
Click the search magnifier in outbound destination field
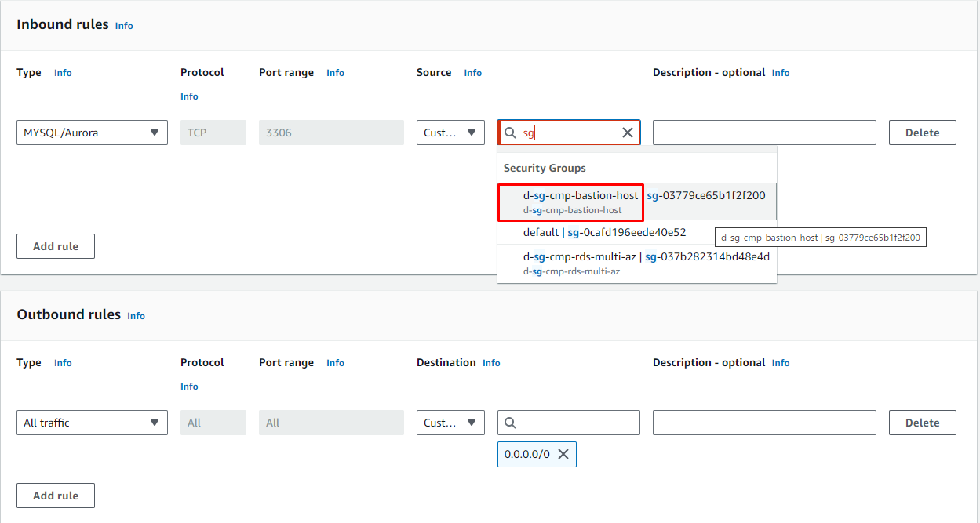click(x=510, y=423)
